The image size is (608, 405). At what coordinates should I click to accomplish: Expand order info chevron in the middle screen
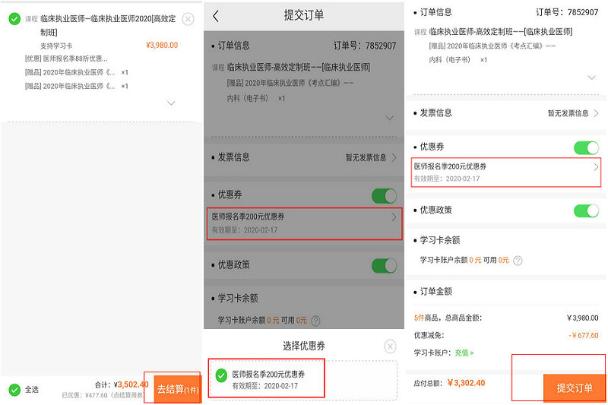(x=389, y=118)
